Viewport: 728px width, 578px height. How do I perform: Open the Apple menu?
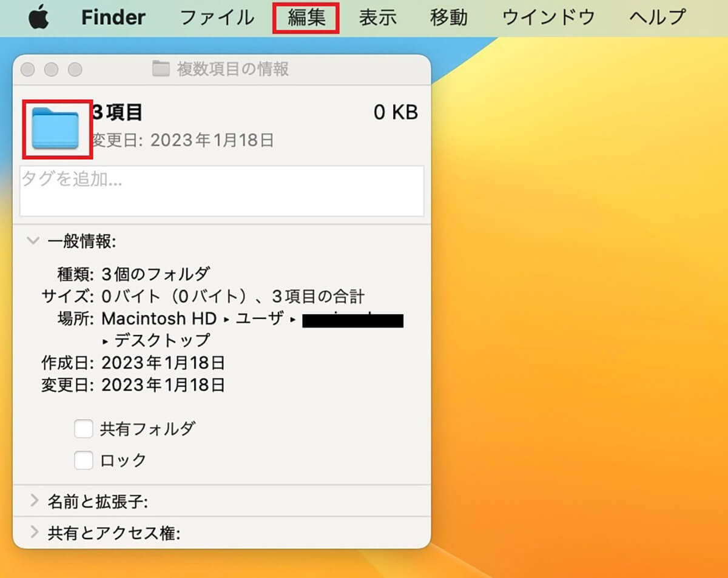click(x=39, y=17)
